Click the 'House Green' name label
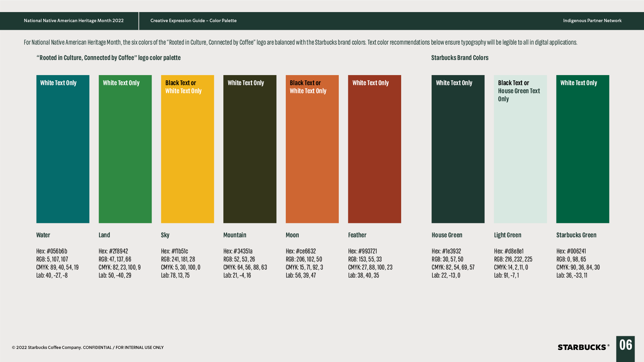 click(x=447, y=235)
